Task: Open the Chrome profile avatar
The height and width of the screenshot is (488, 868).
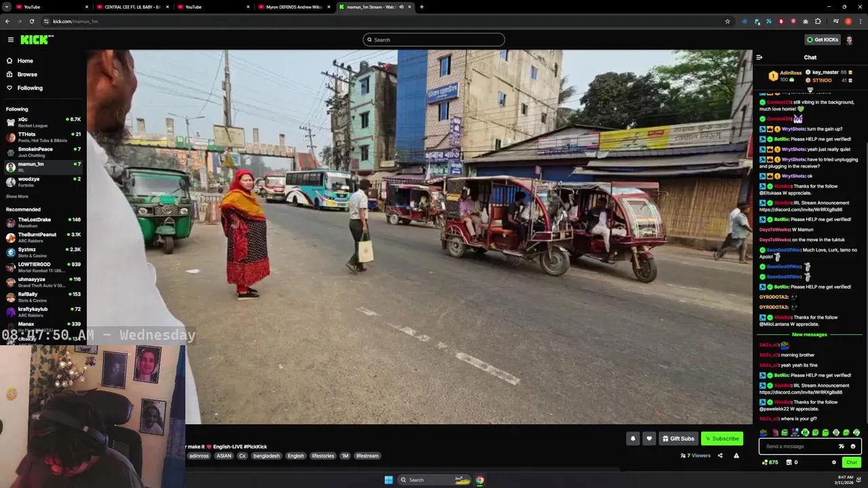Action: click(848, 22)
